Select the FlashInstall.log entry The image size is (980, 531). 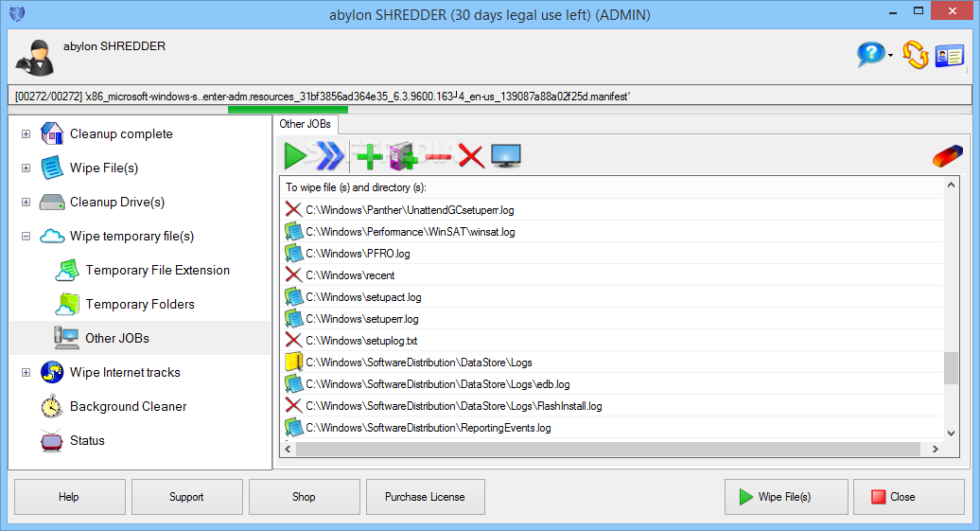tap(454, 407)
